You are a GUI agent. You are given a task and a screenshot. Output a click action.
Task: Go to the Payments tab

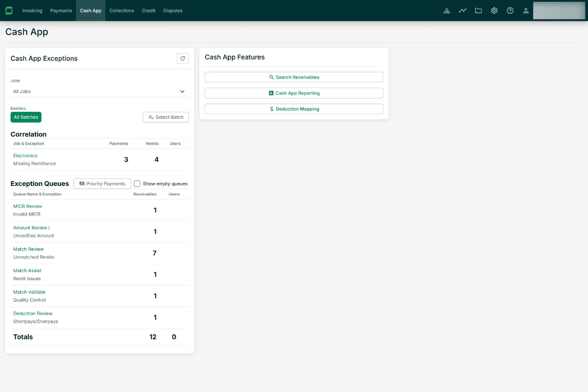[x=61, y=11]
